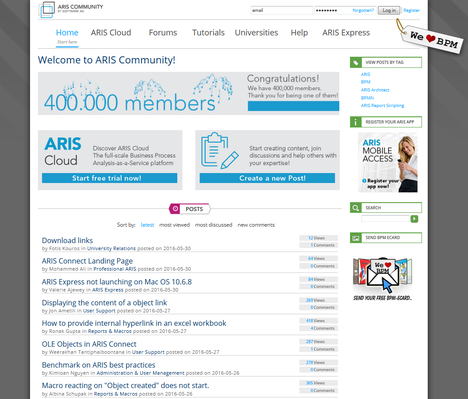Click the Administration & User Management category link
The image size is (468, 399).
140,373
